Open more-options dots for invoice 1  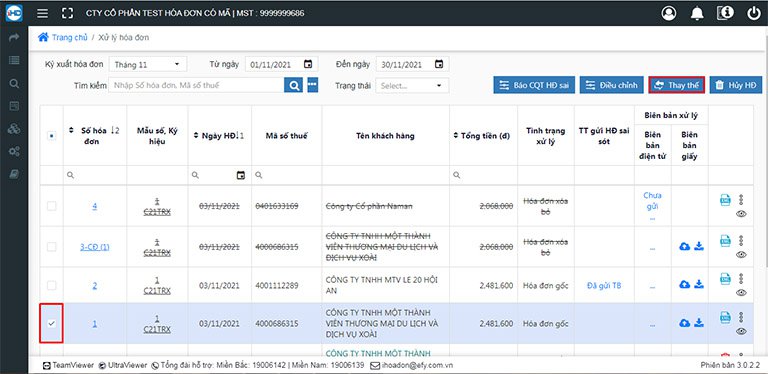click(741, 317)
